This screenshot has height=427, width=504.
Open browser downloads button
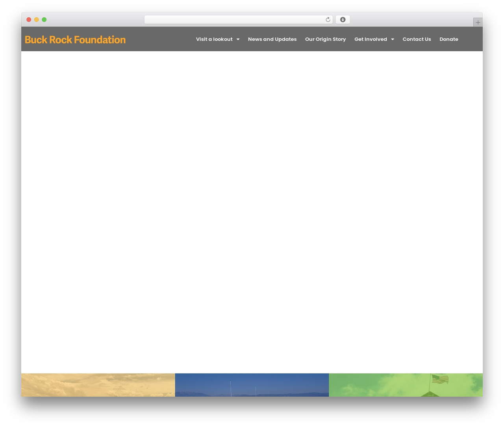tap(343, 20)
